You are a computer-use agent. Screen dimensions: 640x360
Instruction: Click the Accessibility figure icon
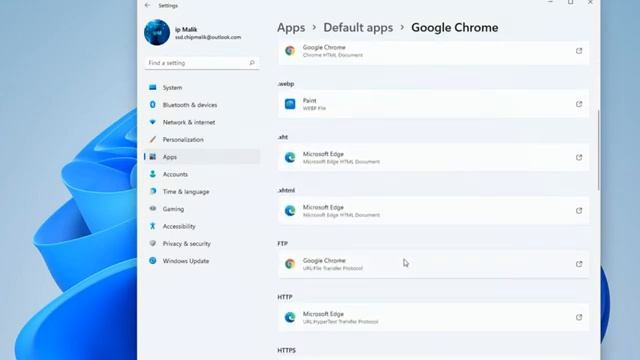pyautogui.click(x=153, y=226)
